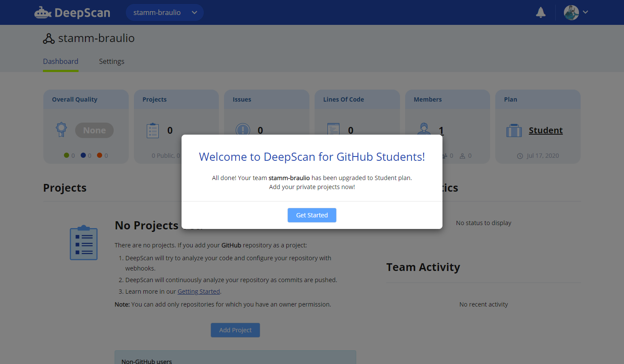Click the Overall Quality badge icon
This screenshot has height=364, width=624.
tap(61, 129)
